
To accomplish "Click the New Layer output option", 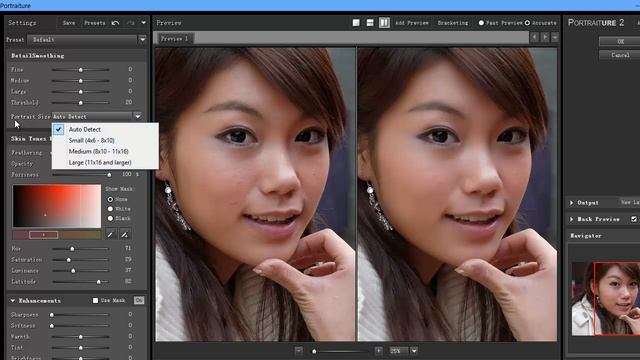I will (630, 202).
